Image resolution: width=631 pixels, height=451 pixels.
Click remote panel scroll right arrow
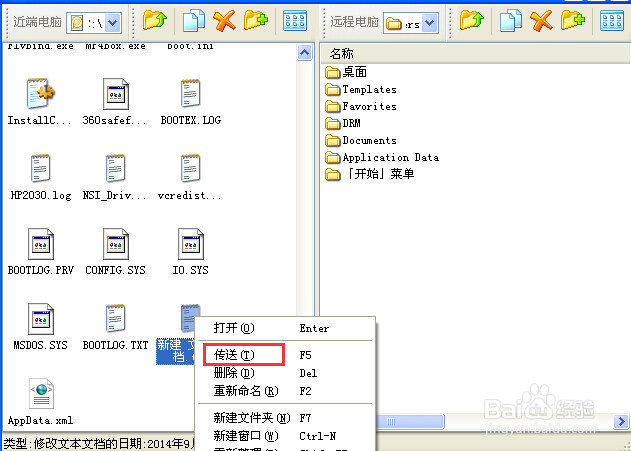(621, 421)
